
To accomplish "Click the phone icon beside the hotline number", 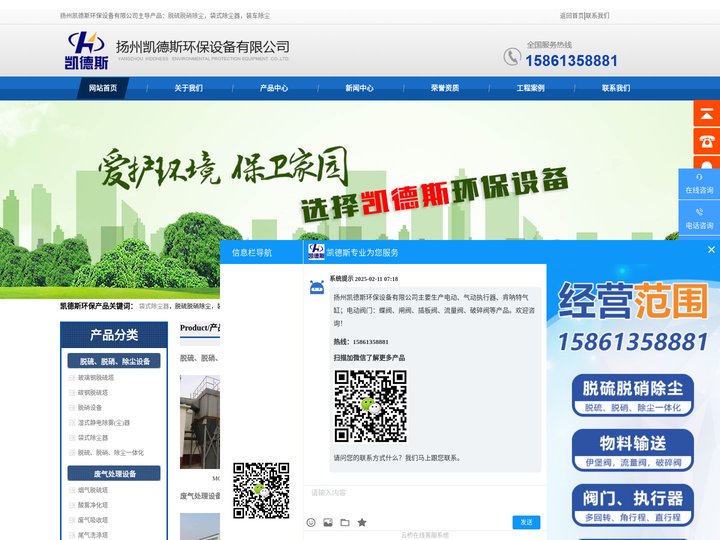I will click(512, 57).
